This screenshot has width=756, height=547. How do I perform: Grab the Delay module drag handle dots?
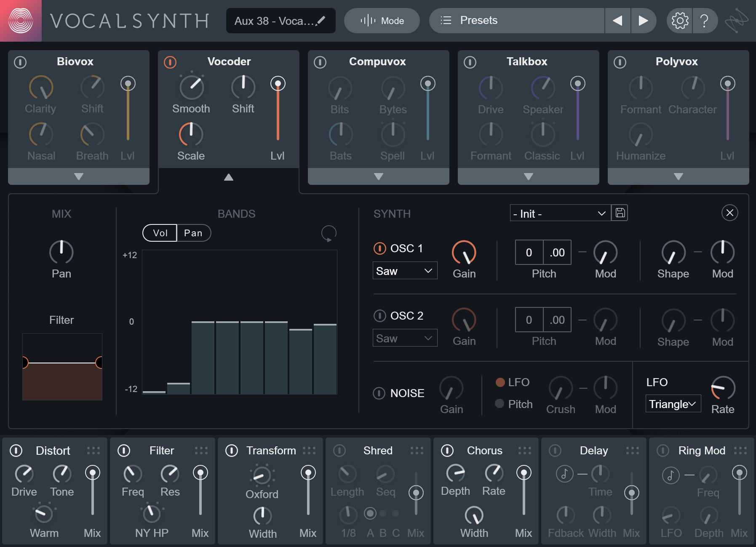coord(633,451)
